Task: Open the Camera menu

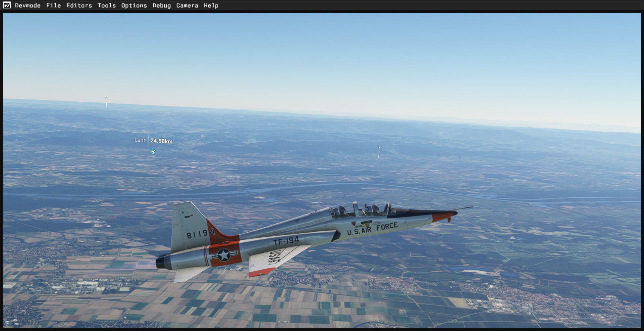Action: [x=187, y=5]
